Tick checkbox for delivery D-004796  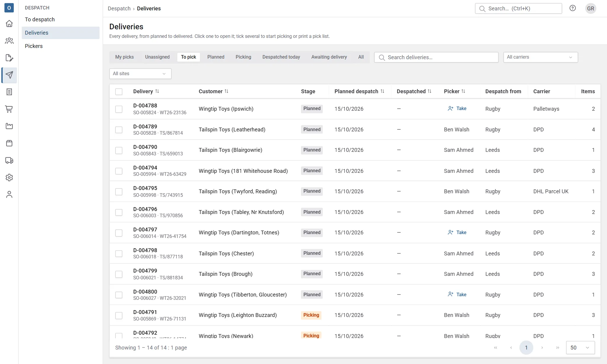click(x=119, y=212)
